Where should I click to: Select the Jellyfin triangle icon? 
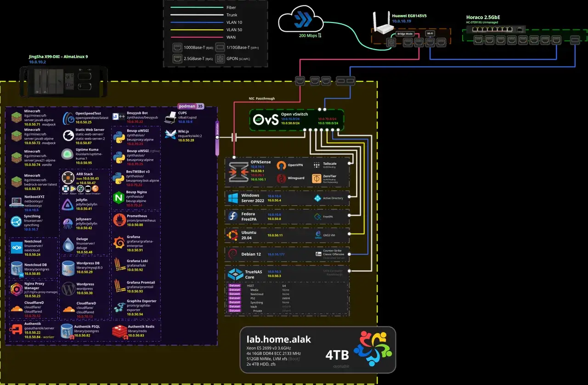coord(68,205)
